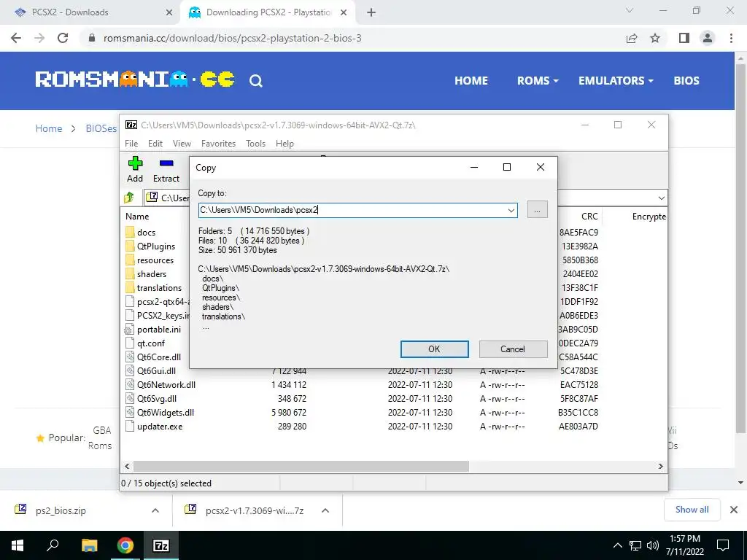Click the Windows Start button
The width and height of the screenshot is (747, 560).
18,545
